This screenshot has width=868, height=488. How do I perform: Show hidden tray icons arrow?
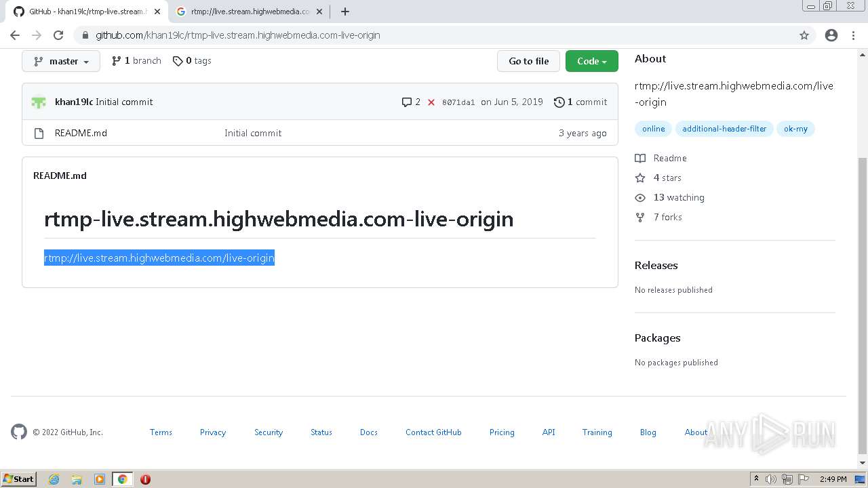pos(756,479)
